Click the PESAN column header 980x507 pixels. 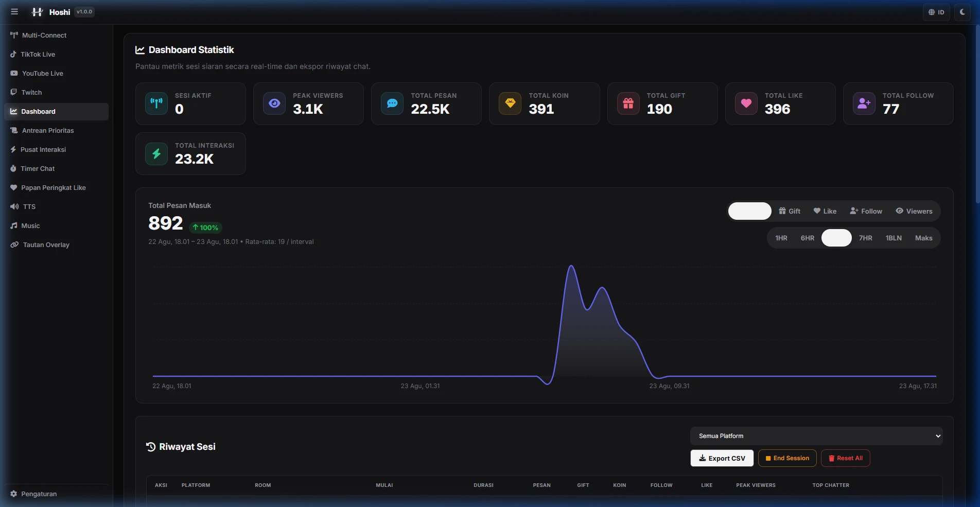point(541,485)
